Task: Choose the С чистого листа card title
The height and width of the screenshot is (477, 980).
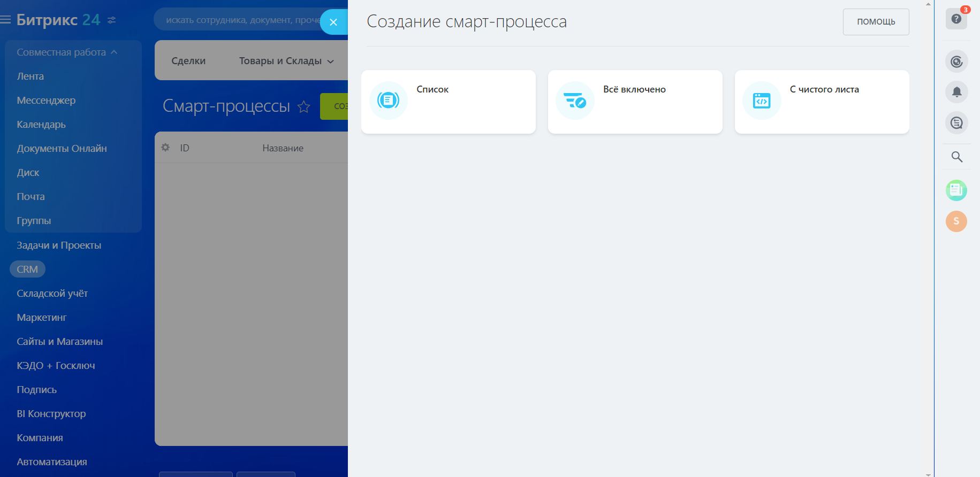Action: 824,89
